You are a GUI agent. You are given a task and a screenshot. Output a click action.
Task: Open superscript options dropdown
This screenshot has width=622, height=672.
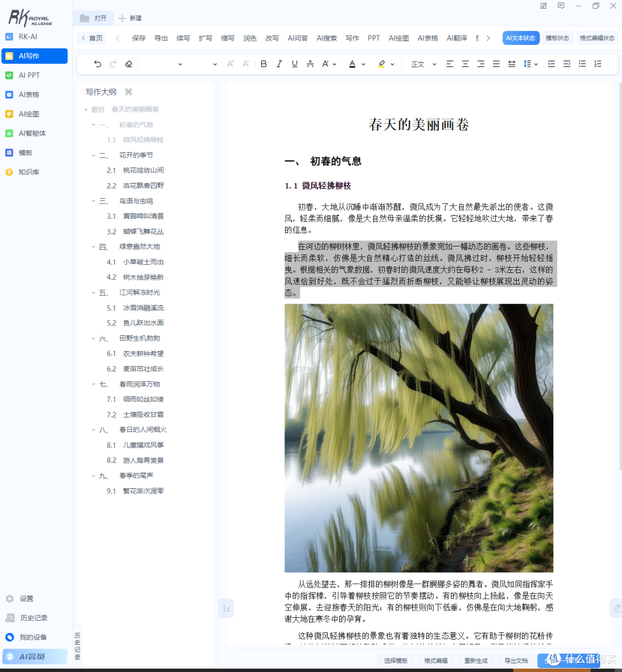click(335, 64)
